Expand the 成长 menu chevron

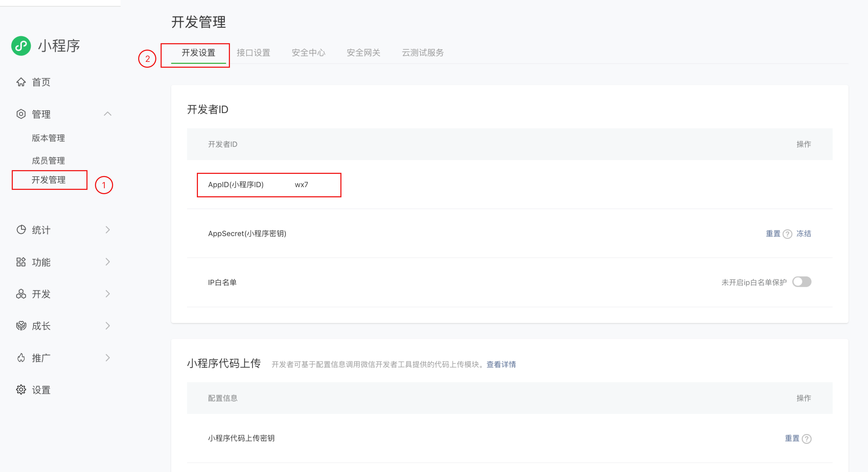(x=107, y=326)
